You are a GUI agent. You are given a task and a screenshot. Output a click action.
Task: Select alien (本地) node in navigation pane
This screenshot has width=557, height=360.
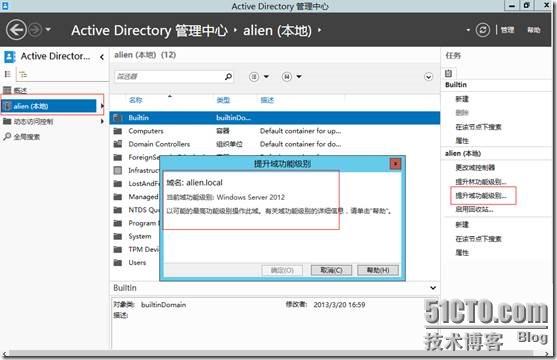pyautogui.click(x=49, y=106)
